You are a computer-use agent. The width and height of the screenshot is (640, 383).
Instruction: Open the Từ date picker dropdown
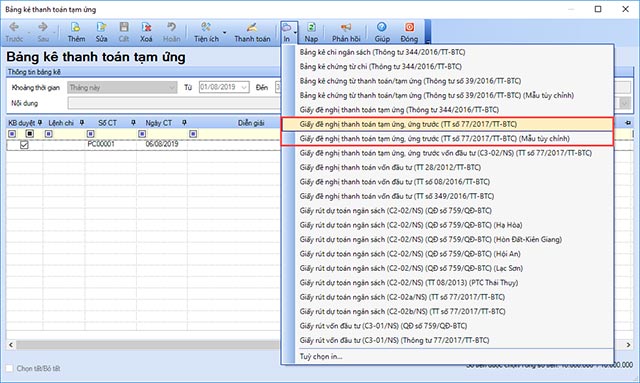pyautogui.click(x=244, y=87)
